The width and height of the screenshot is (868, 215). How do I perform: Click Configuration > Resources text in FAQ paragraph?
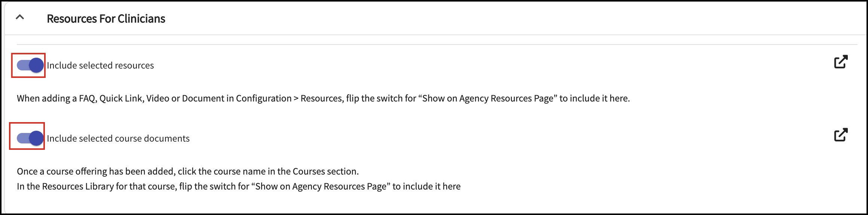click(289, 99)
